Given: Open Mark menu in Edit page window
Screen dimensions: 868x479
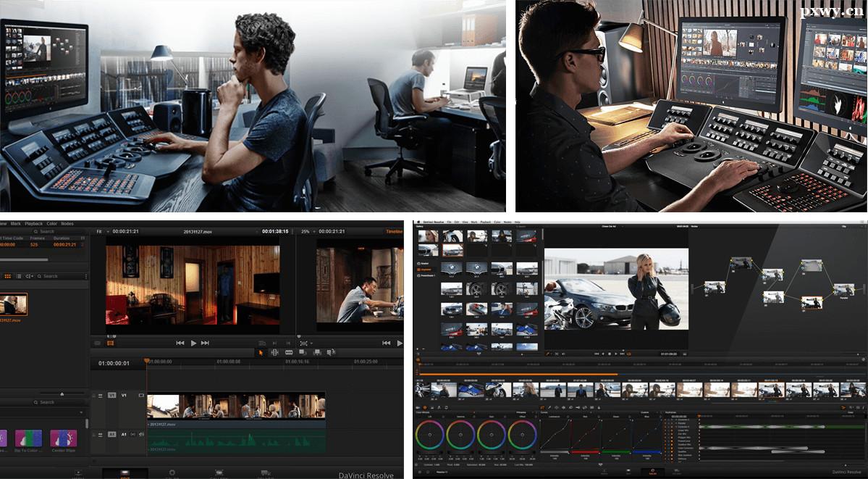Looking at the screenshot, I should [15, 223].
